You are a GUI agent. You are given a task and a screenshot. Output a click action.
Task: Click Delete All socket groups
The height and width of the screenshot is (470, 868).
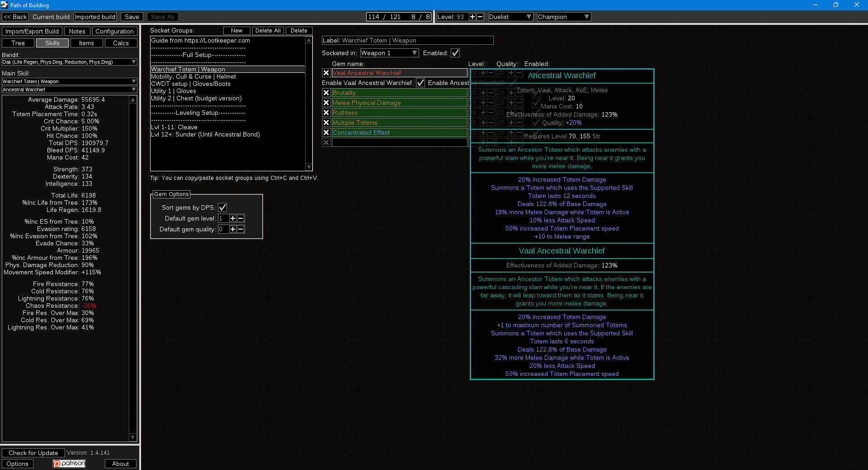coord(268,31)
